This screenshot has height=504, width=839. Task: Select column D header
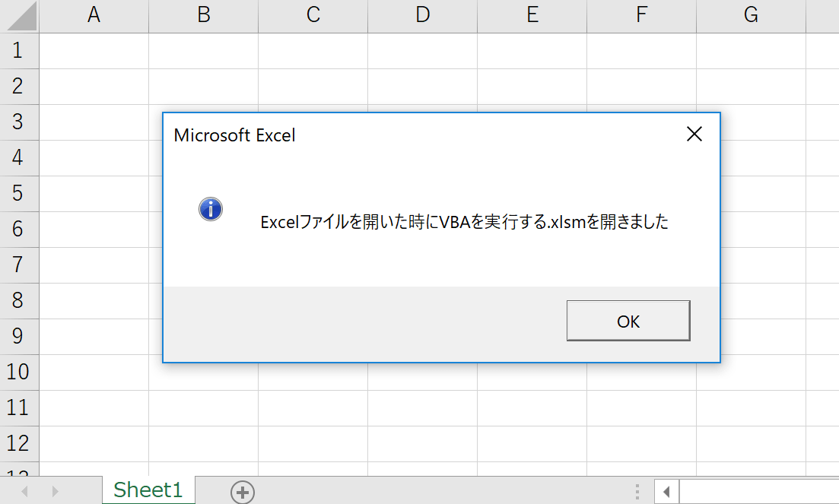pos(422,15)
